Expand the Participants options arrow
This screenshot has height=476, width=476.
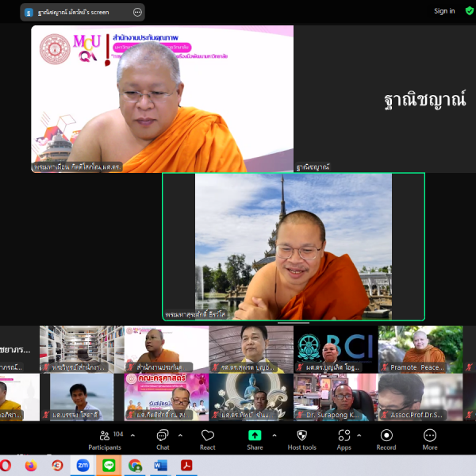pos(132,436)
